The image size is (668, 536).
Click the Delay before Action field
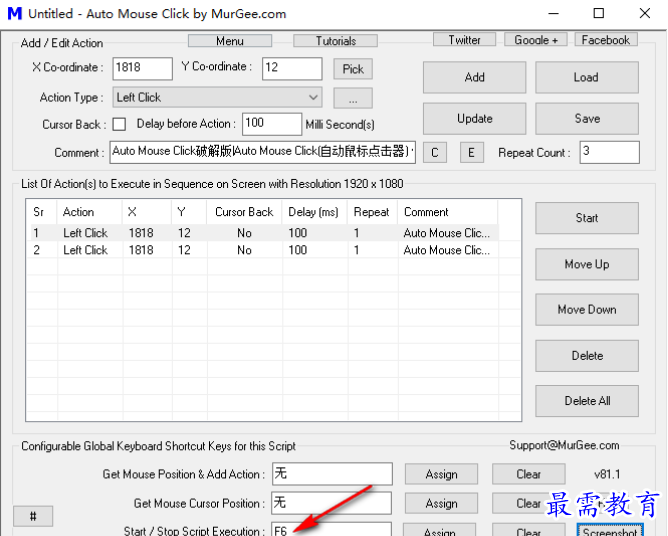[x=272, y=124]
